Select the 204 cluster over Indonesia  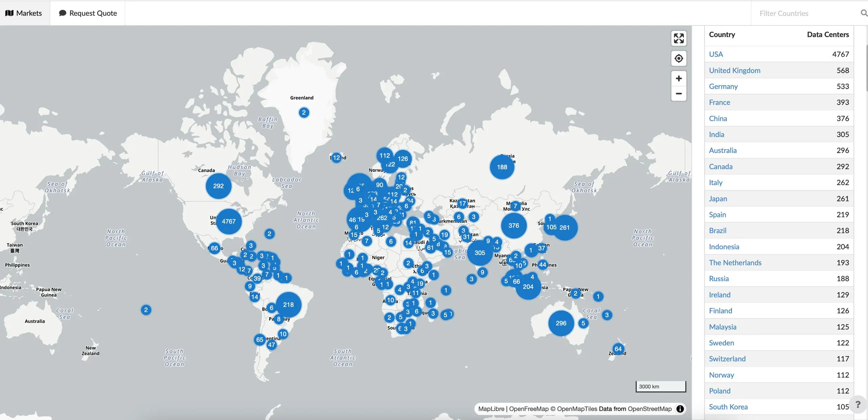click(528, 287)
